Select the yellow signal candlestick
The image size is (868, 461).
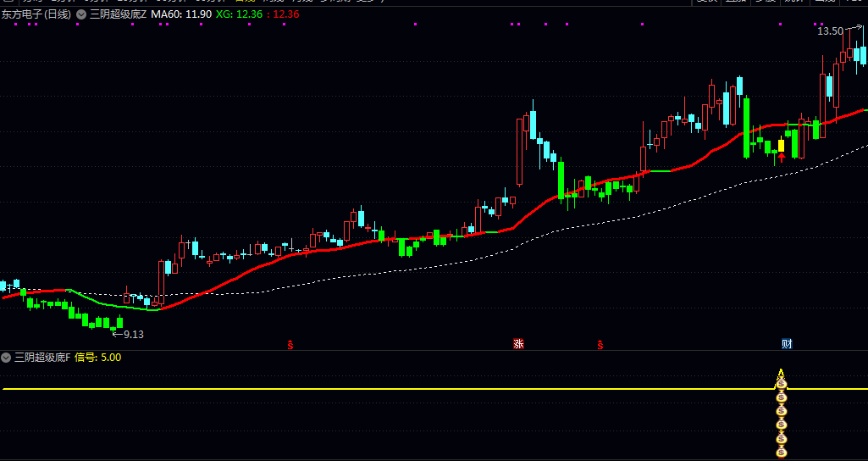[781, 145]
